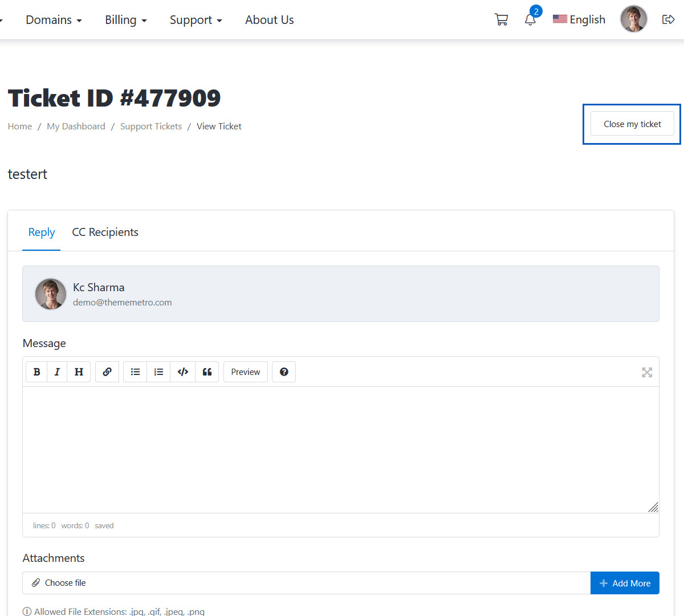This screenshot has width=684, height=616.
Task: Open the Billing dropdown menu
Action: pos(125,20)
